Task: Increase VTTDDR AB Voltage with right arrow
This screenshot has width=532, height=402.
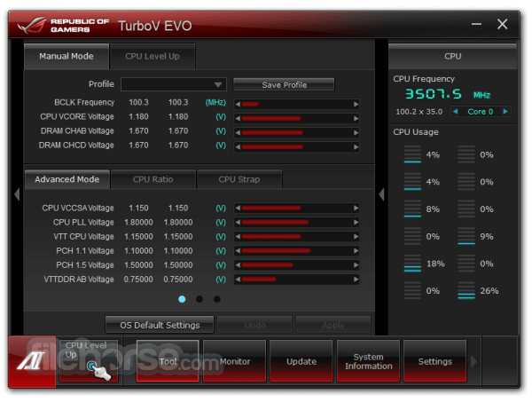Action: pyautogui.click(x=356, y=280)
